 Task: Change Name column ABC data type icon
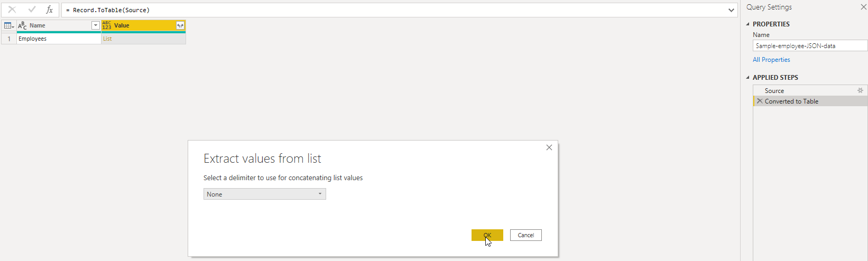[22, 25]
